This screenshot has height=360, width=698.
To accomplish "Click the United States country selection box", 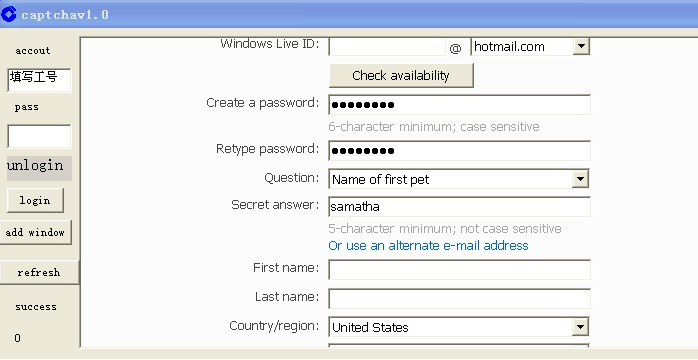I will (x=459, y=327).
